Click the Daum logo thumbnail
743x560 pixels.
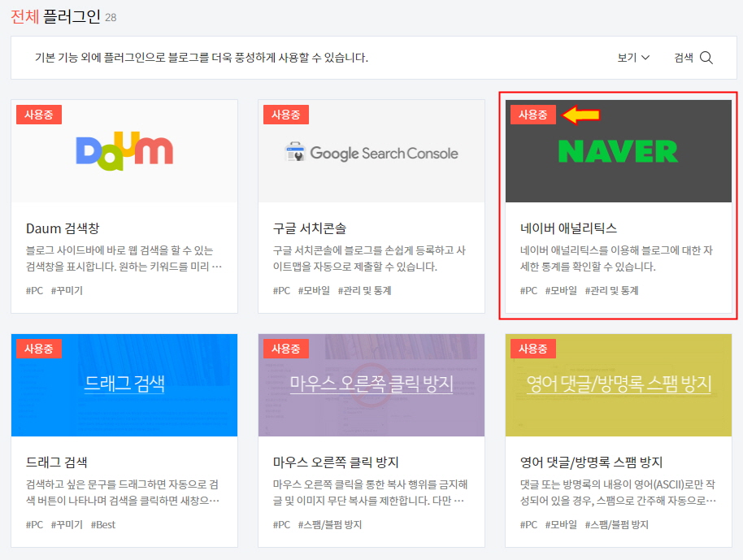(124, 151)
